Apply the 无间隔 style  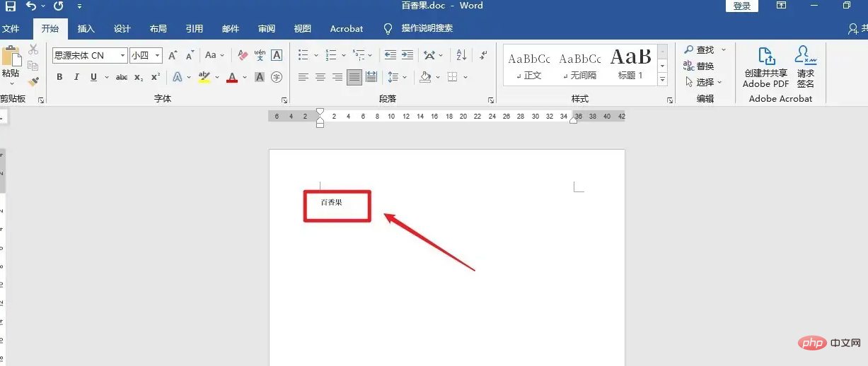click(580, 65)
